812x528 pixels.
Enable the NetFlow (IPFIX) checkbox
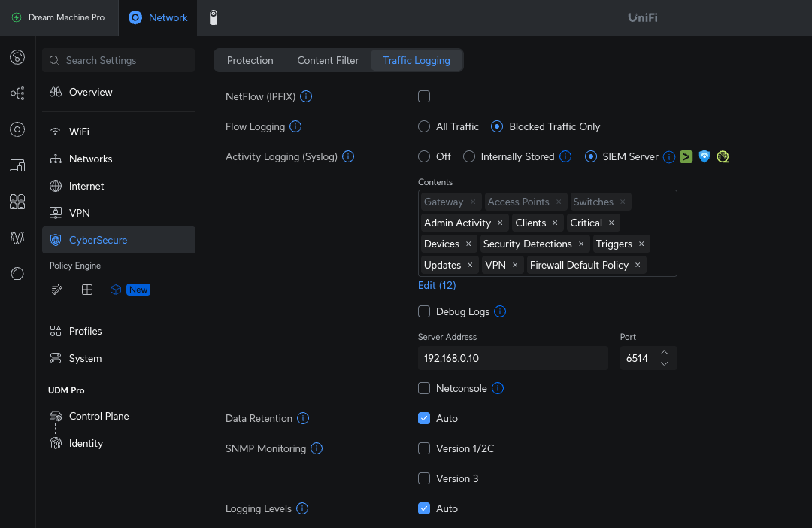(x=424, y=96)
